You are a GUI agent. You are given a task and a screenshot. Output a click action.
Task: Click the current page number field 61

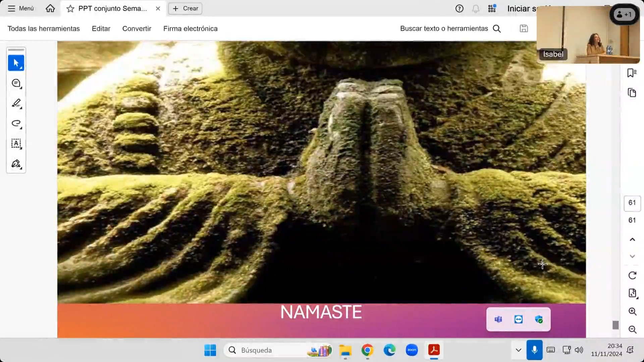632,203
